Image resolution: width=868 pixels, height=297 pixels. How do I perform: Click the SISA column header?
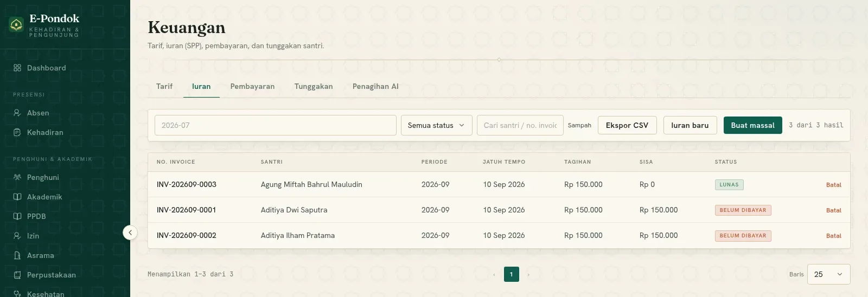pos(646,162)
